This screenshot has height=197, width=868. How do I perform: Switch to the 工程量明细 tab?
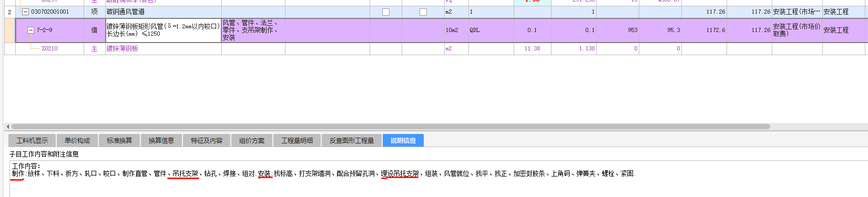click(297, 140)
